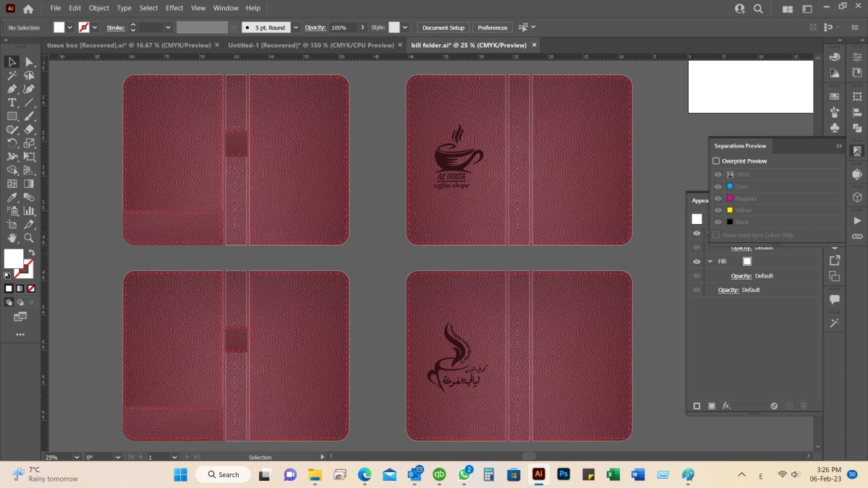Activate the Hand tool
Viewport: 868px width, 488px height.
pyautogui.click(x=12, y=238)
